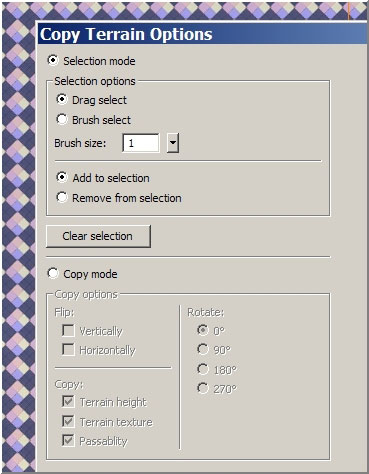
Task: Switch to Brush select
Action: pyautogui.click(x=62, y=120)
